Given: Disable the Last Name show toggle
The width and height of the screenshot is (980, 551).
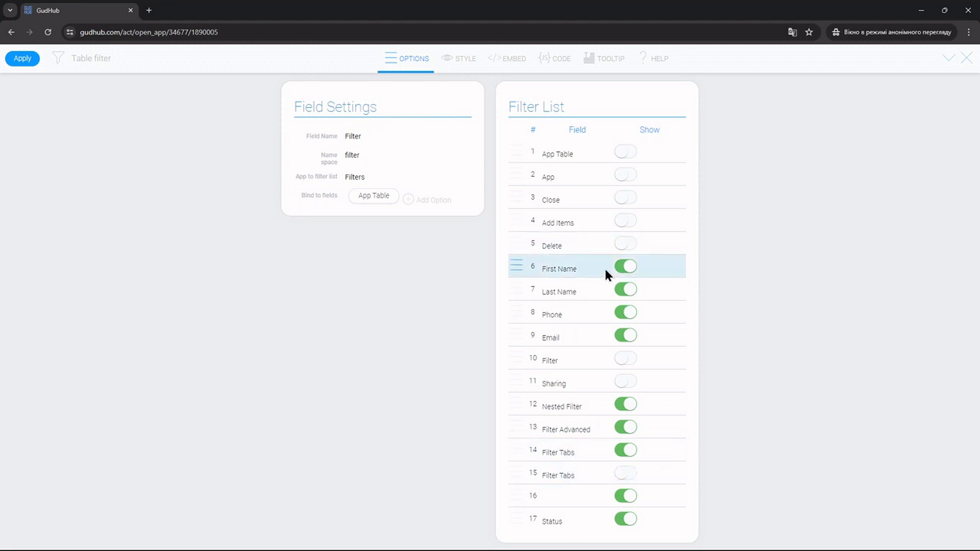Looking at the screenshot, I should 625,289.
